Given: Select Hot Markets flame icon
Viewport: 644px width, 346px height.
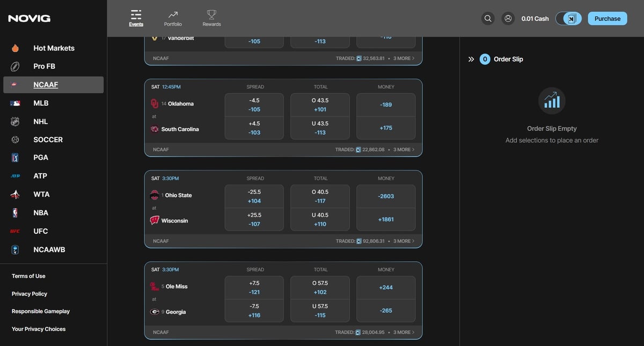Looking at the screenshot, I should tap(15, 48).
